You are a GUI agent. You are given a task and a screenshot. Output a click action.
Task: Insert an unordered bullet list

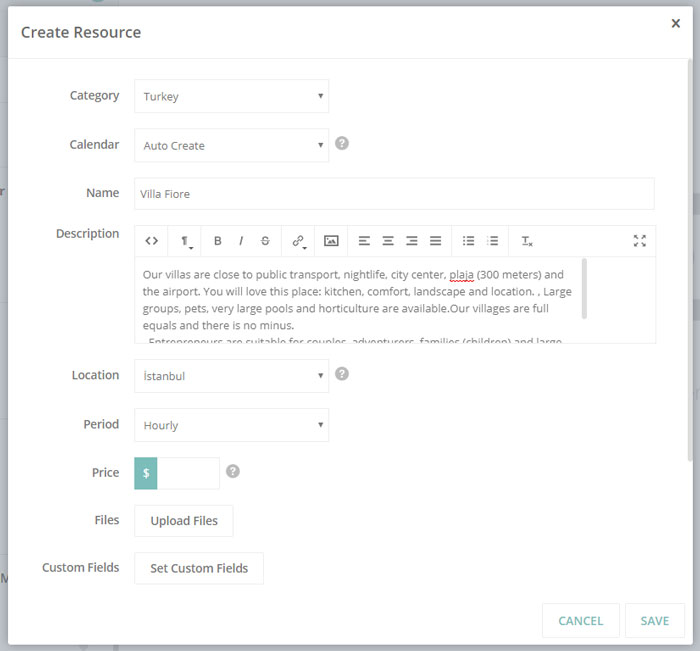click(x=468, y=241)
